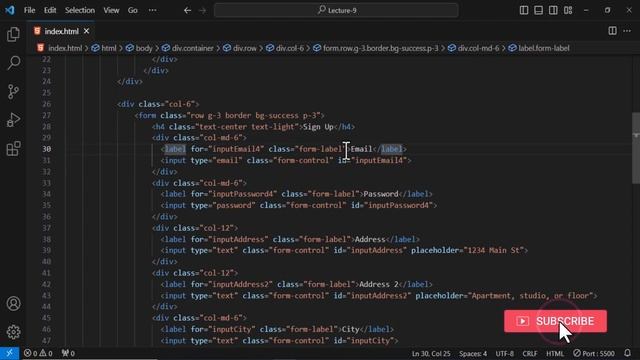
Task: Open the View menu
Action: (x=111, y=10)
